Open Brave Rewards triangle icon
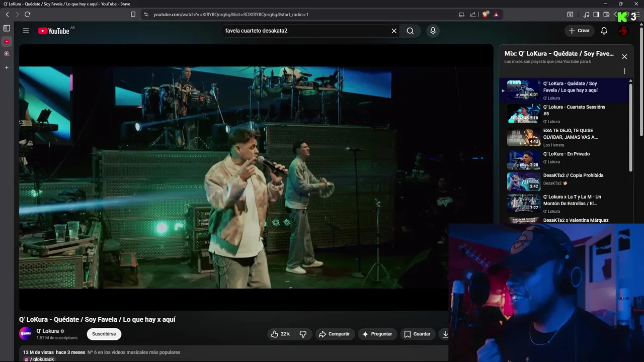The width and height of the screenshot is (644, 362). 496,15
